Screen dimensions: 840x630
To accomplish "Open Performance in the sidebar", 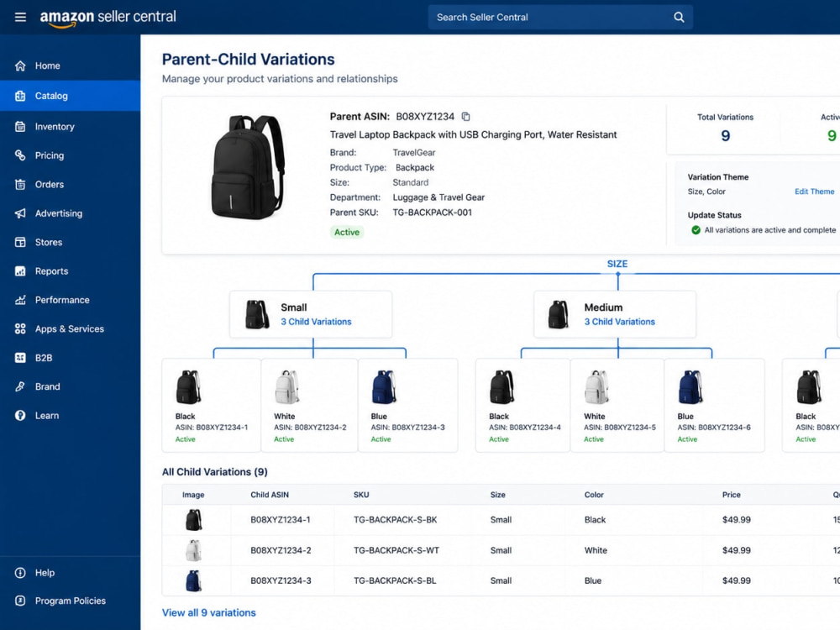I will [71, 300].
